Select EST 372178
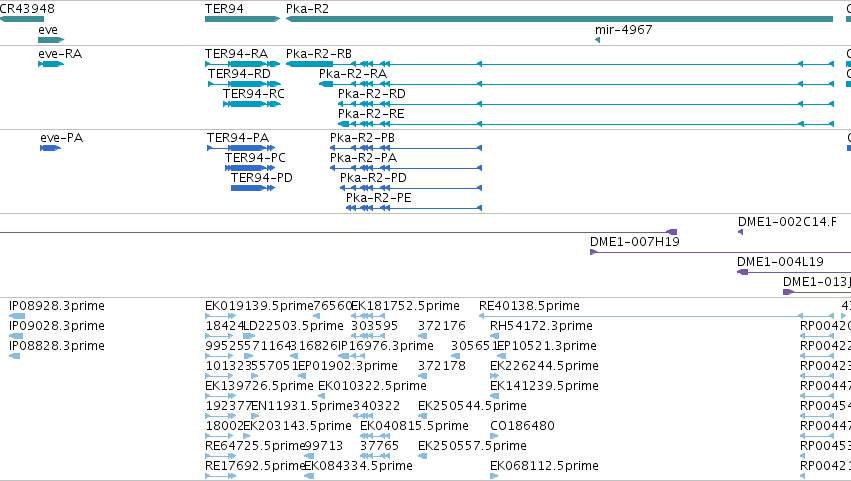The width and height of the screenshot is (851, 481). [442, 366]
